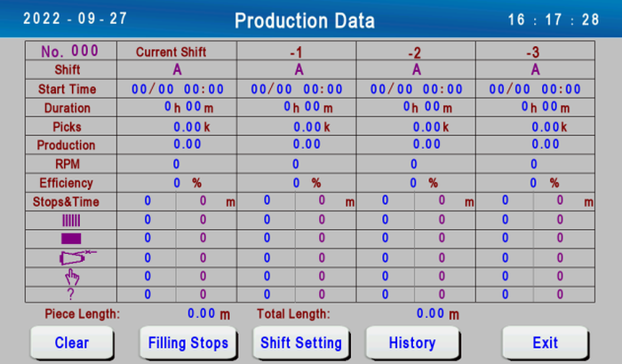Select the solid purple rectangle stop icon
Viewport: 622px width, 364px height.
[71, 239]
